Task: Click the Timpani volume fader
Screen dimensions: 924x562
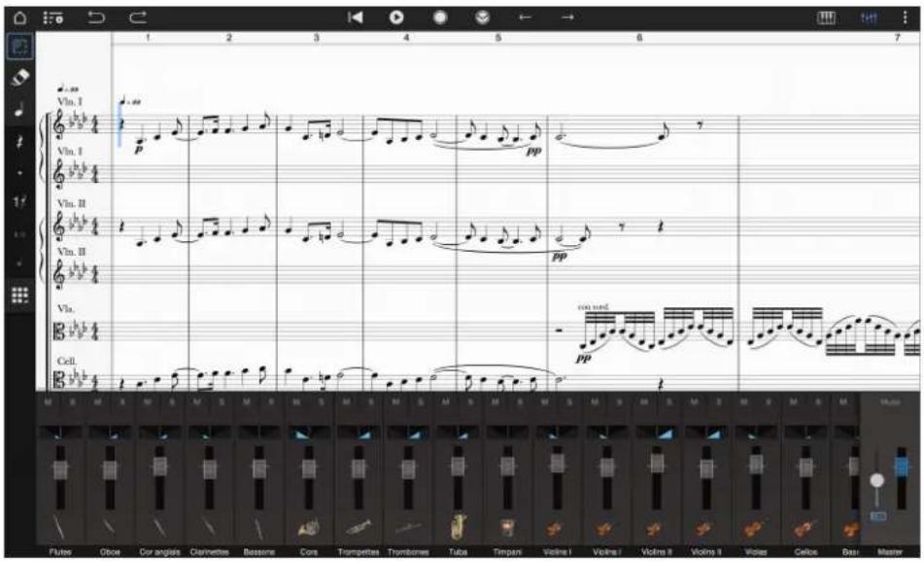Action: pyautogui.click(x=507, y=467)
